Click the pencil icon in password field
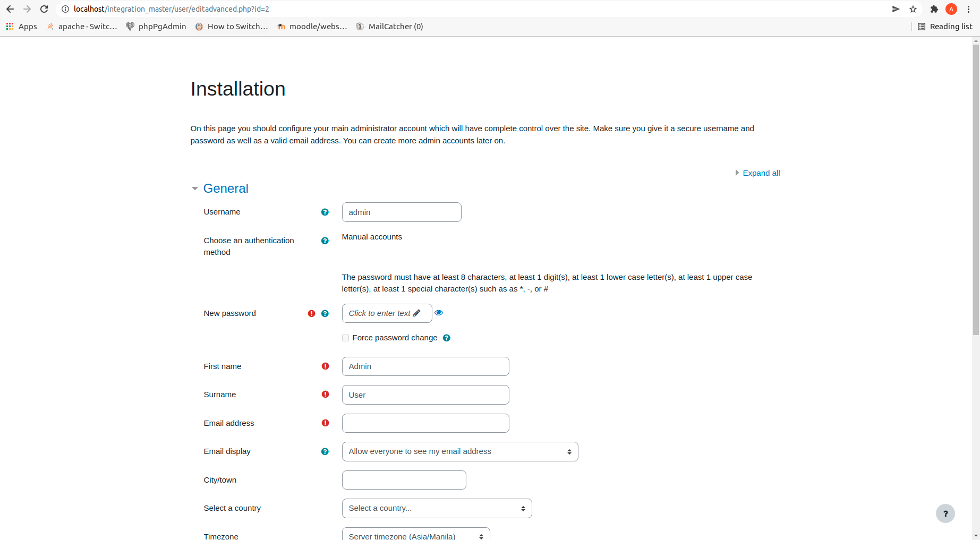This screenshot has width=980, height=540. pyautogui.click(x=417, y=313)
